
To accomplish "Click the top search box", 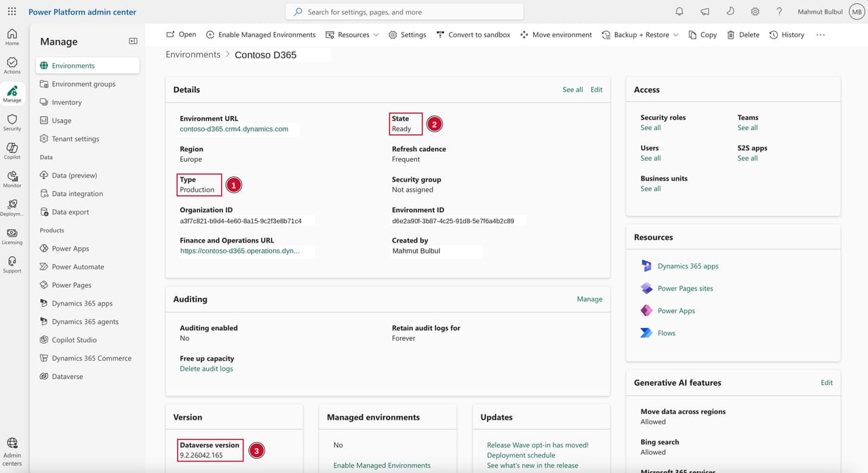I will [x=405, y=12].
